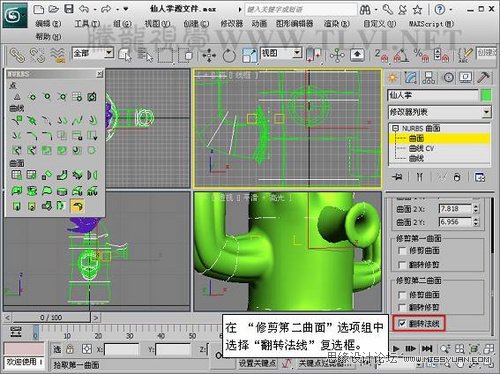Open the Create panel sun icon
500x374 pixels.
(393, 78)
